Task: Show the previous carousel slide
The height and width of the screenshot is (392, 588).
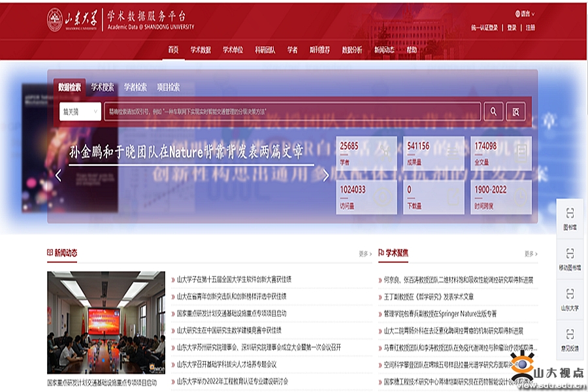Action: pos(58,175)
